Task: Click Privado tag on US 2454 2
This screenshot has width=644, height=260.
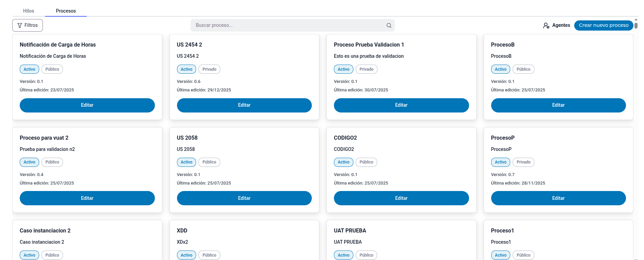Action: (x=209, y=69)
